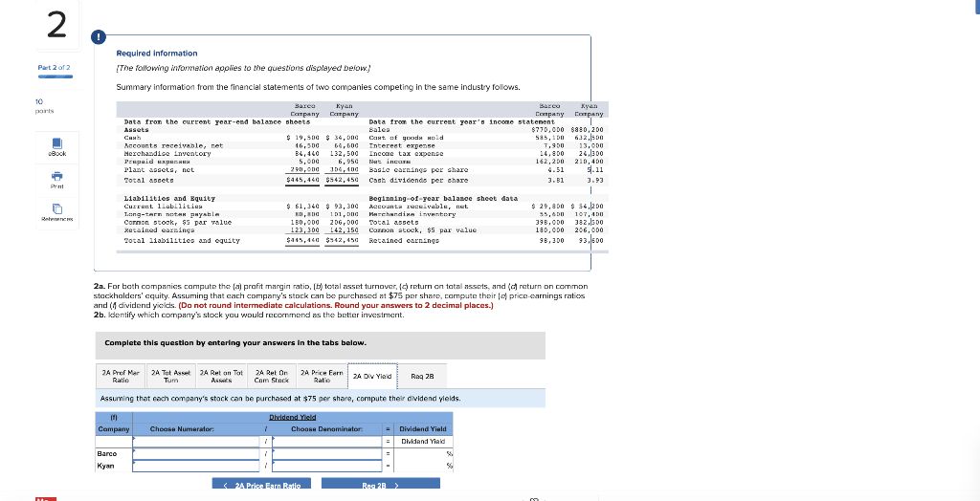Viewport: 980px width, 501px height.
Task: Open the header row numerator dropdown
Action: pyautogui.click(x=196, y=441)
